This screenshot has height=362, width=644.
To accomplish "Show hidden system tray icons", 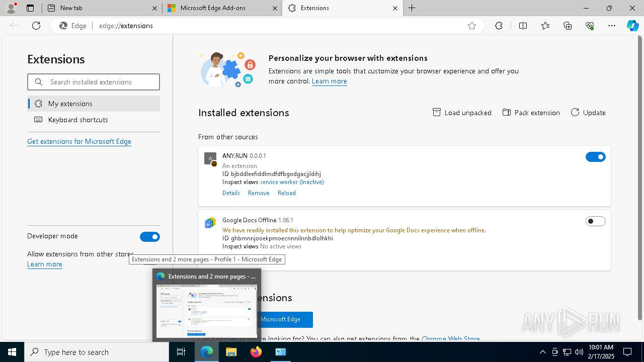I will pos(542,352).
